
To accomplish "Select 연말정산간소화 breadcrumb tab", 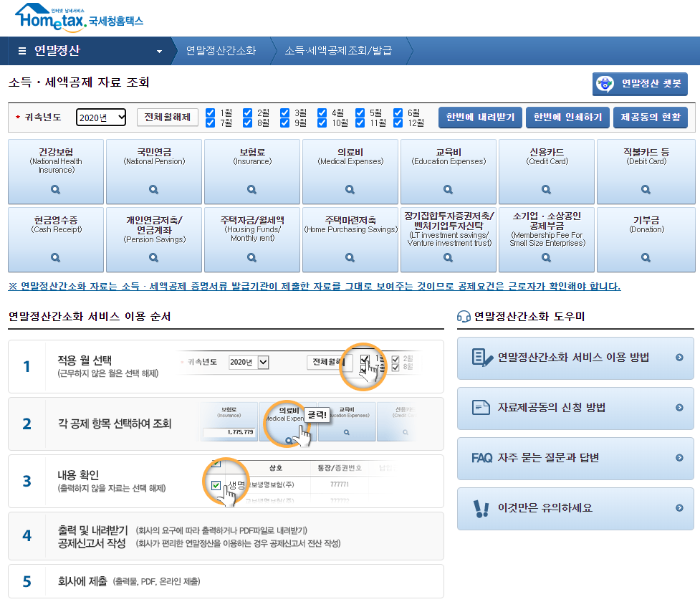I will [221, 51].
